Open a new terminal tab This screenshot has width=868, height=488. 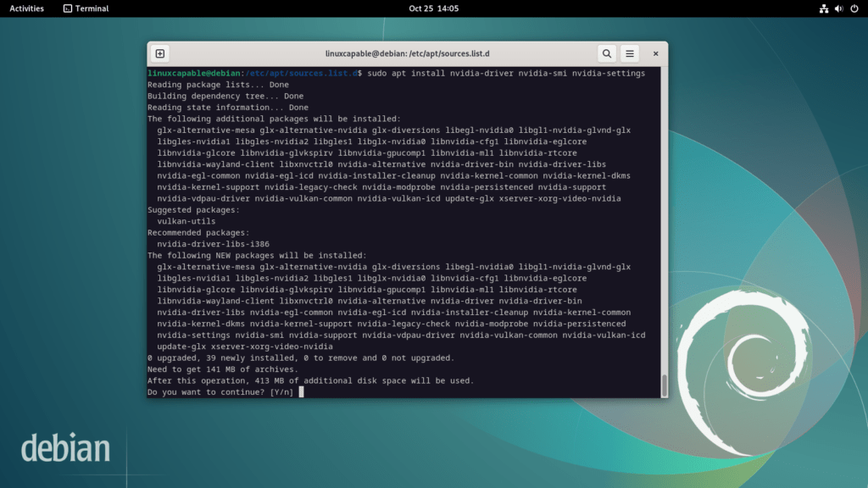coord(159,53)
